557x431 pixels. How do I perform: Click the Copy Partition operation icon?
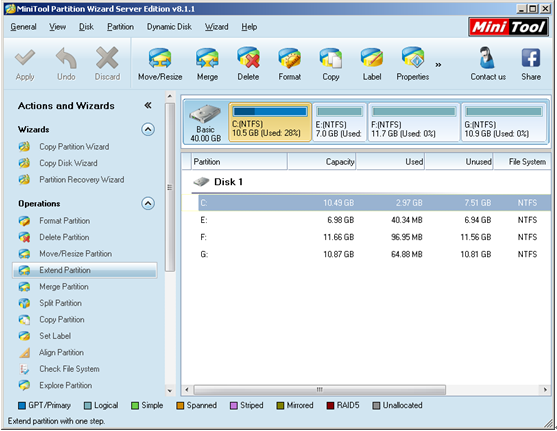click(x=24, y=320)
